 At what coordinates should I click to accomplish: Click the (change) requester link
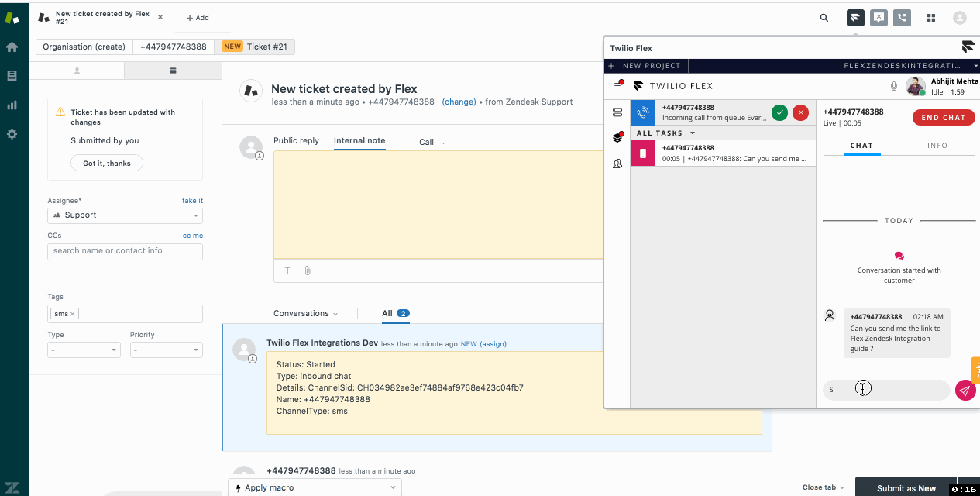459,102
